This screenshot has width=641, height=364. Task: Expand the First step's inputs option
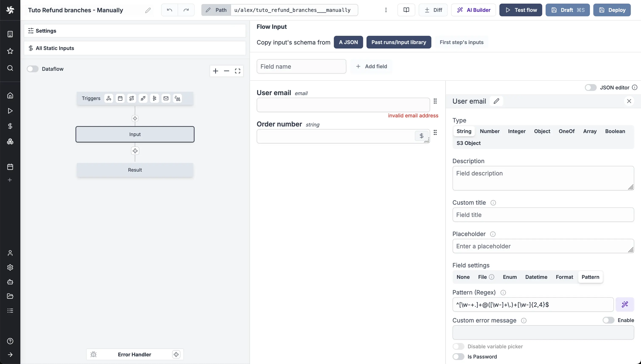461,42
